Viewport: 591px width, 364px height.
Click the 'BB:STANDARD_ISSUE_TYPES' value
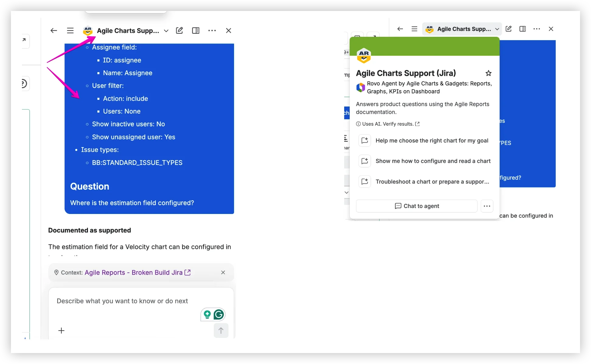[137, 163]
